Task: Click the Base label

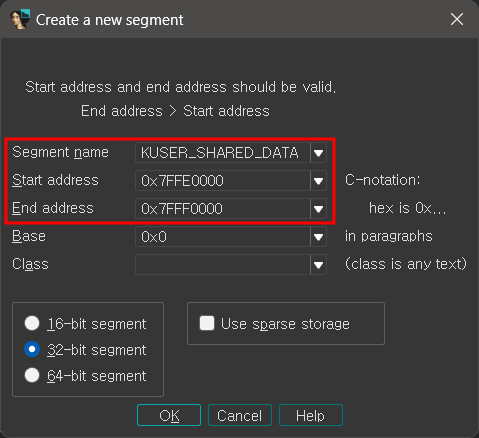Action: coord(29,236)
